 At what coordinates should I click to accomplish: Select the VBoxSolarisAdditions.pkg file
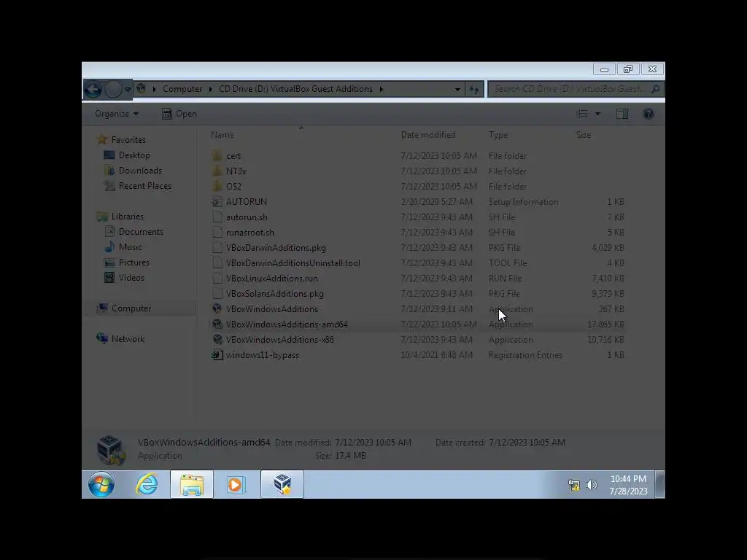coord(417,294)
